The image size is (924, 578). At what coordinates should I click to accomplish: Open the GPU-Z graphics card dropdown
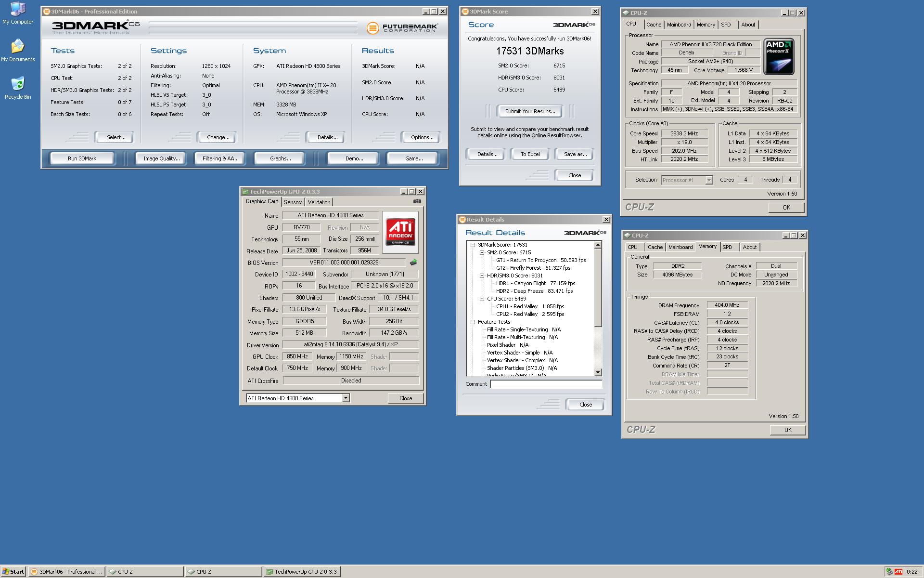tap(346, 398)
